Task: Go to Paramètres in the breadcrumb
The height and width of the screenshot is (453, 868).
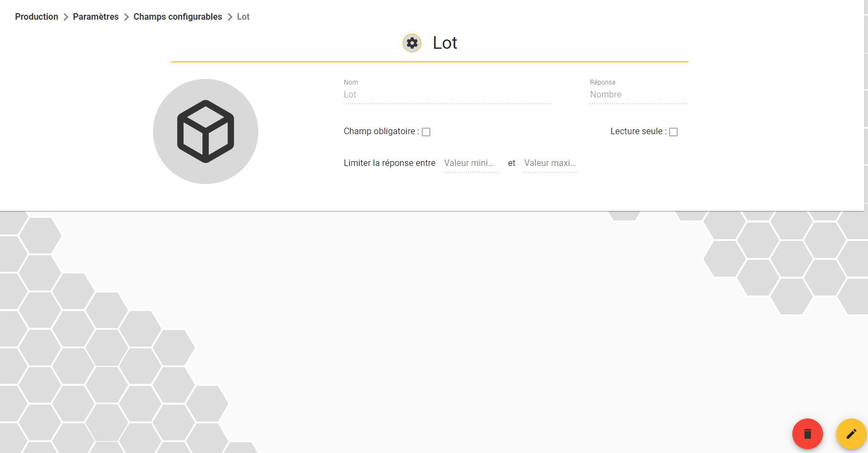Action: 96,17
